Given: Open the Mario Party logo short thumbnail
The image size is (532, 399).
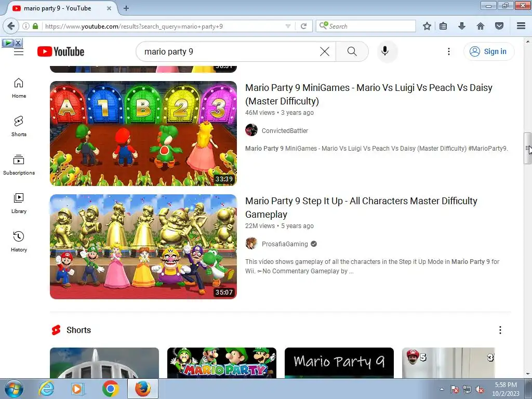Looking at the screenshot, I should [x=222, y=363].
